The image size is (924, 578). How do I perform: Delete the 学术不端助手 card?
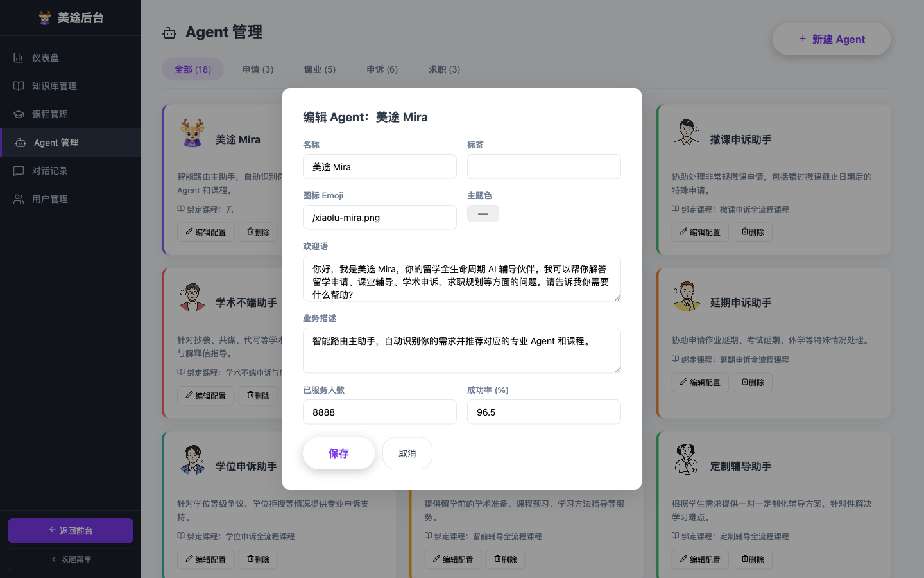click(259, 396)
